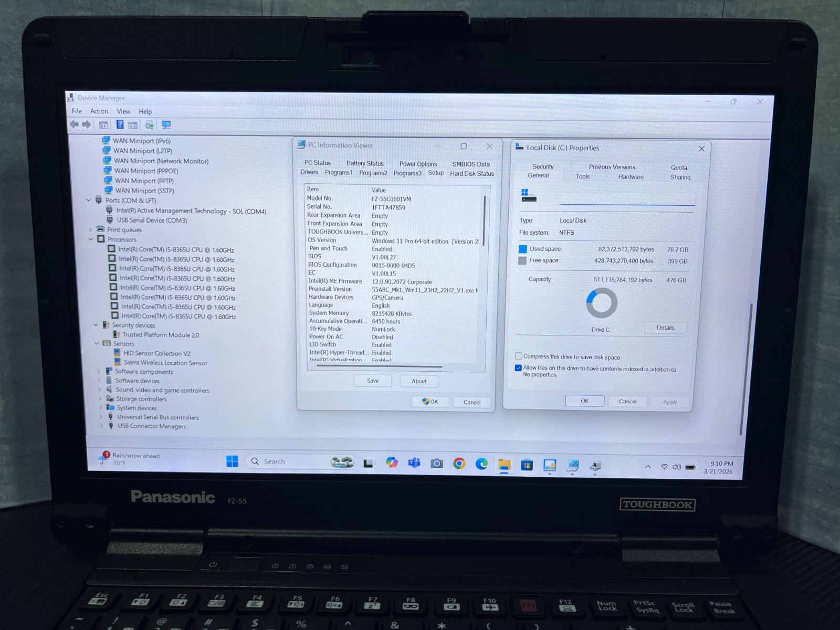Screen dimensions: 840x630
Task: Open the Security tab in Local Disk Properties
Action: 543,166
